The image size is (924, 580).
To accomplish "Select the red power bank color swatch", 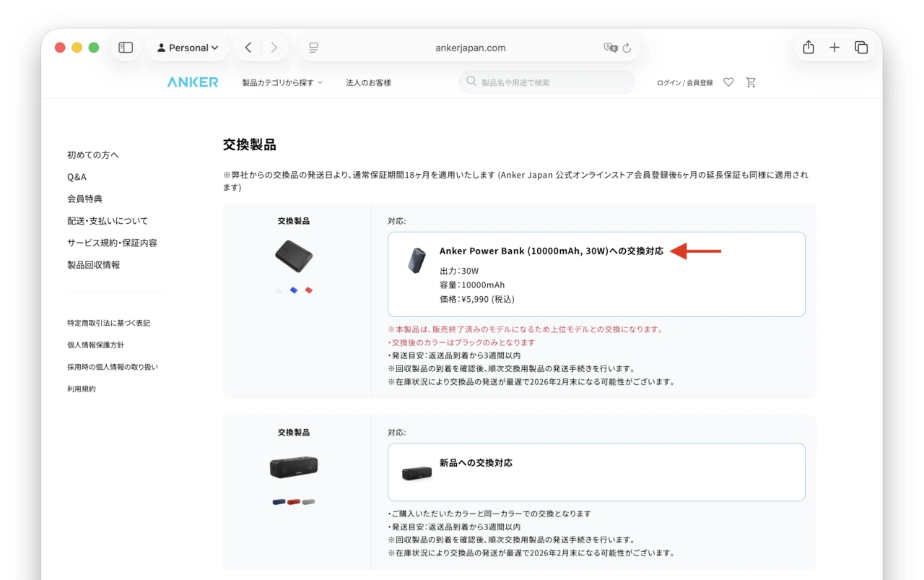I will 308,290.
